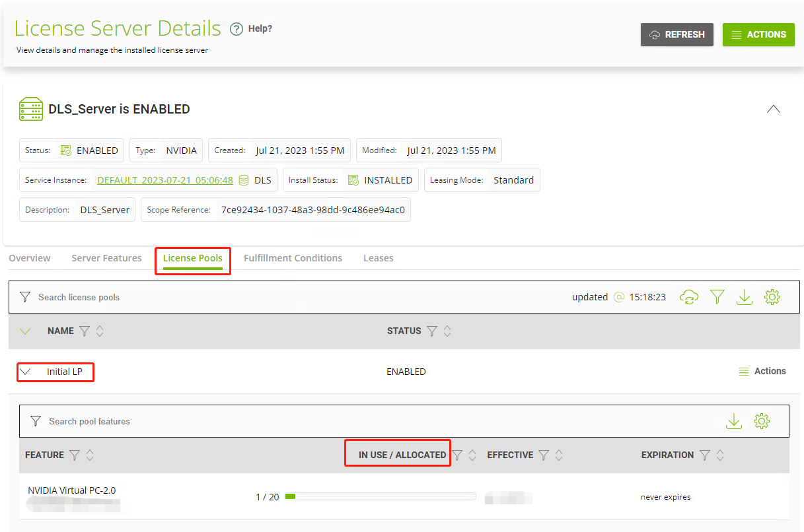
Task: Download the license pools list
Action: [745, 297]
